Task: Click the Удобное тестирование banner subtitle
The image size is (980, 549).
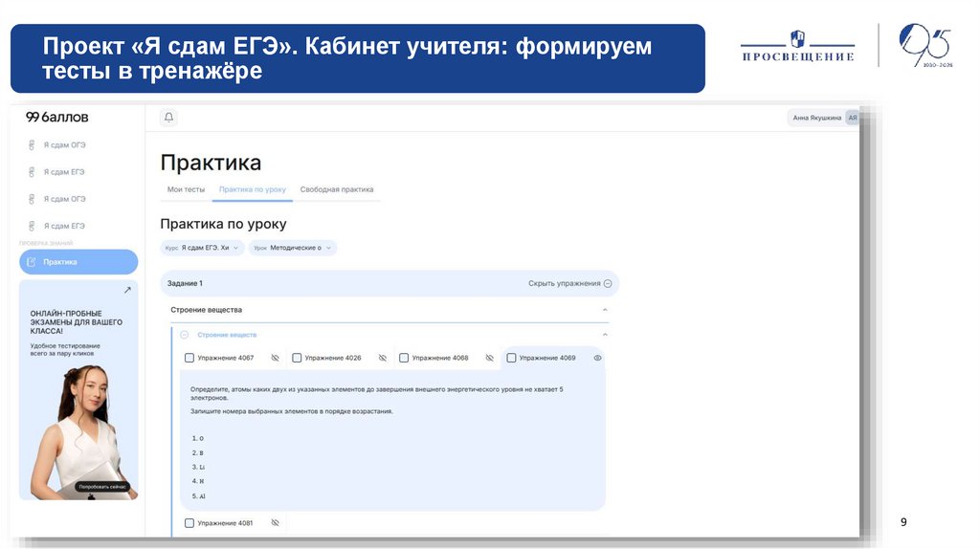Action: click(65, 350)
